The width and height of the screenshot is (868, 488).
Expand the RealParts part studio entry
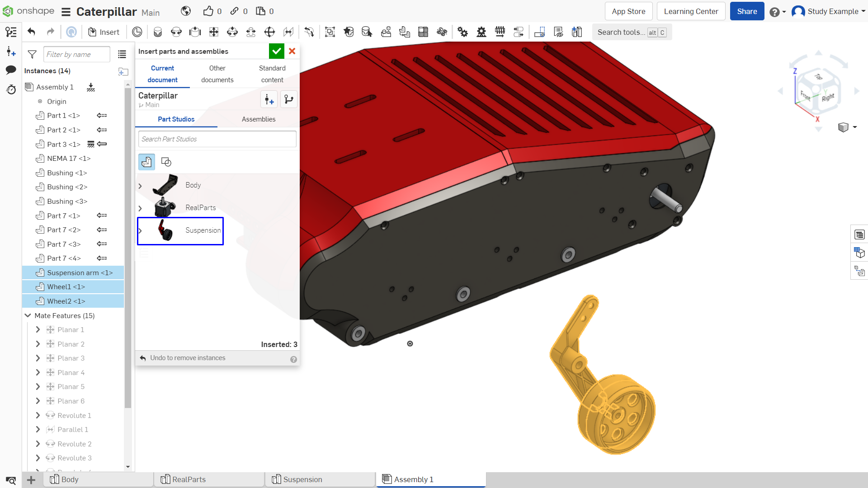coord(140,208)
